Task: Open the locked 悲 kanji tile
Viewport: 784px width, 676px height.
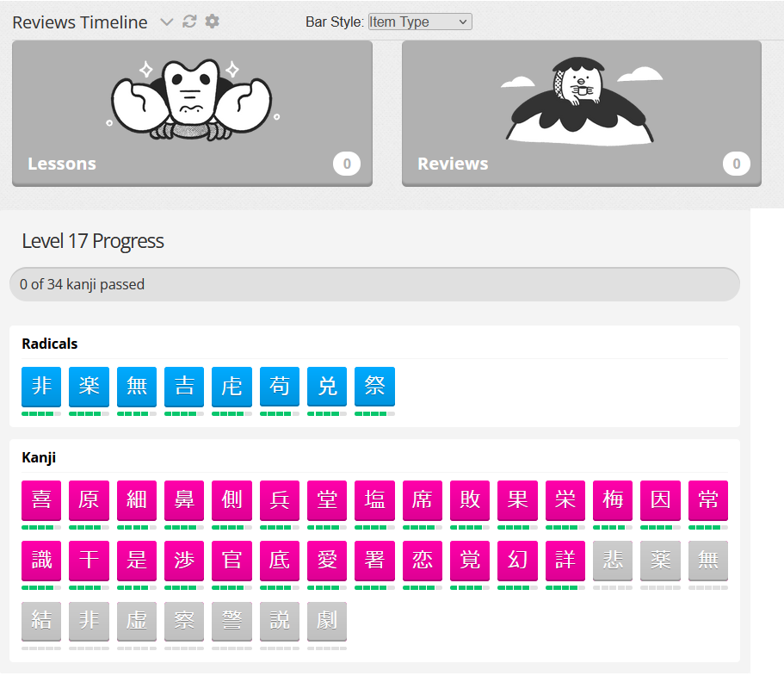Action: point(613,561)
